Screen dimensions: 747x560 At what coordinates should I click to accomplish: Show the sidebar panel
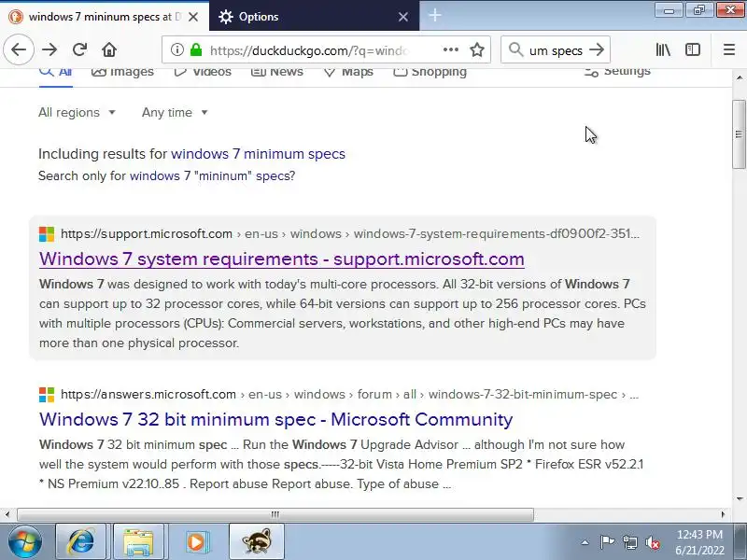[693, 49]
